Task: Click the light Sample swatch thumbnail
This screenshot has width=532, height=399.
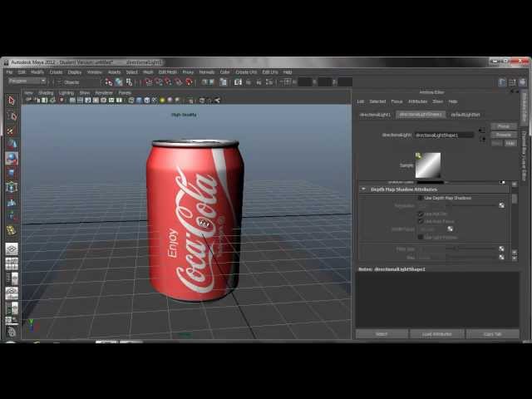Action: 428,165
